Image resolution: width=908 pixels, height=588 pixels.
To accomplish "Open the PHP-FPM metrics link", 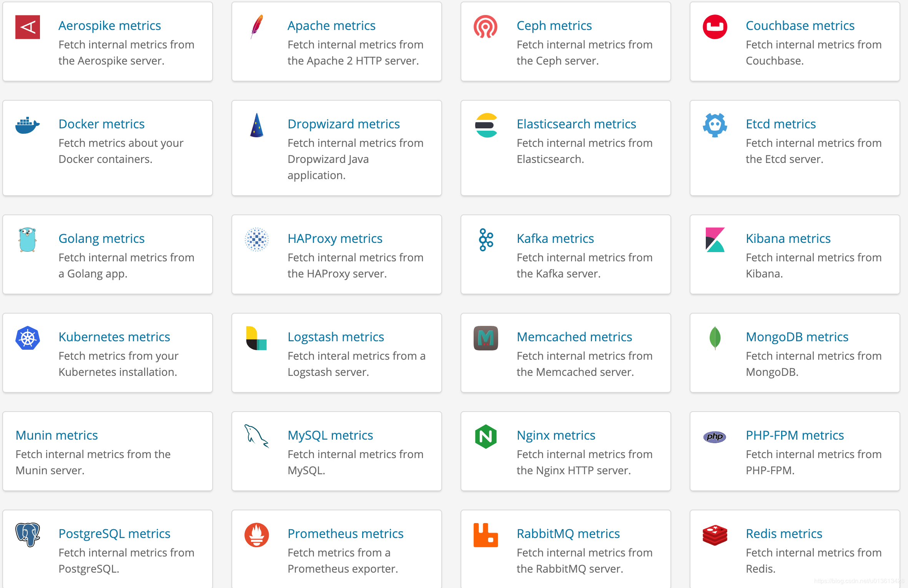I will point(795,435).
